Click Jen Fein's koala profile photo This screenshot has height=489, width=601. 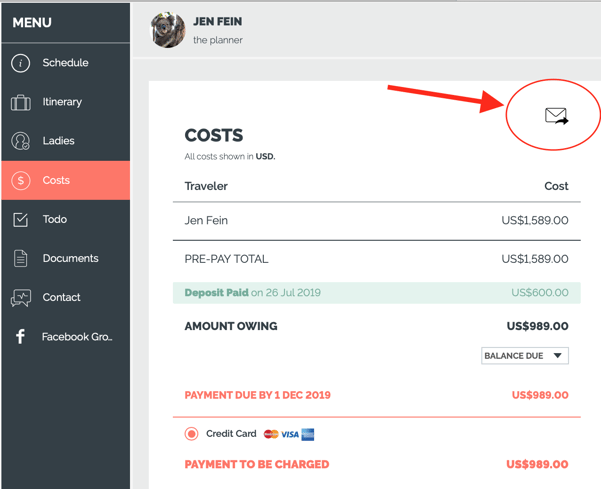tap(168, 30)
